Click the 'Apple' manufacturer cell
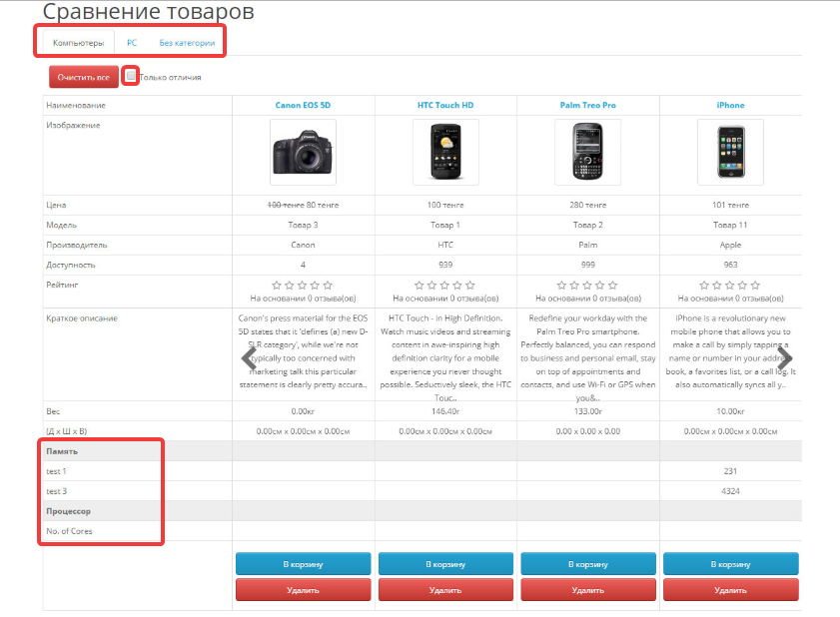This screenshot has width=840, height=617. pos(730,245)
